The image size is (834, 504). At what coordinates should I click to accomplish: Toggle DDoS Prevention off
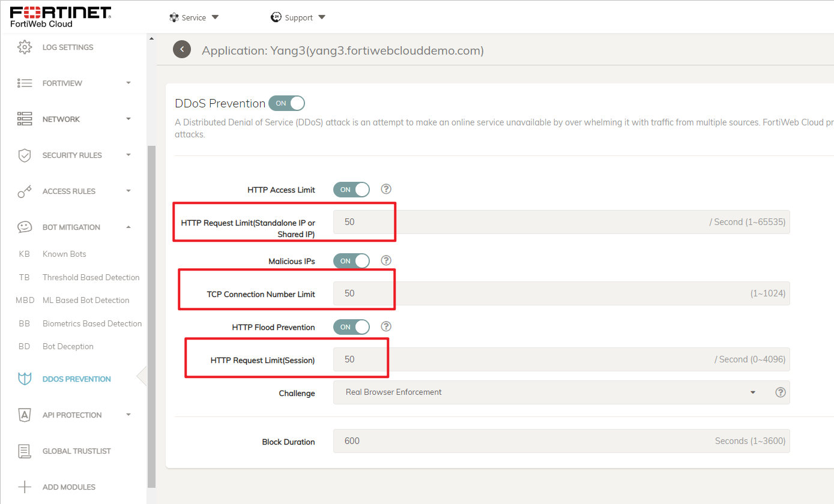coord(286,103)
